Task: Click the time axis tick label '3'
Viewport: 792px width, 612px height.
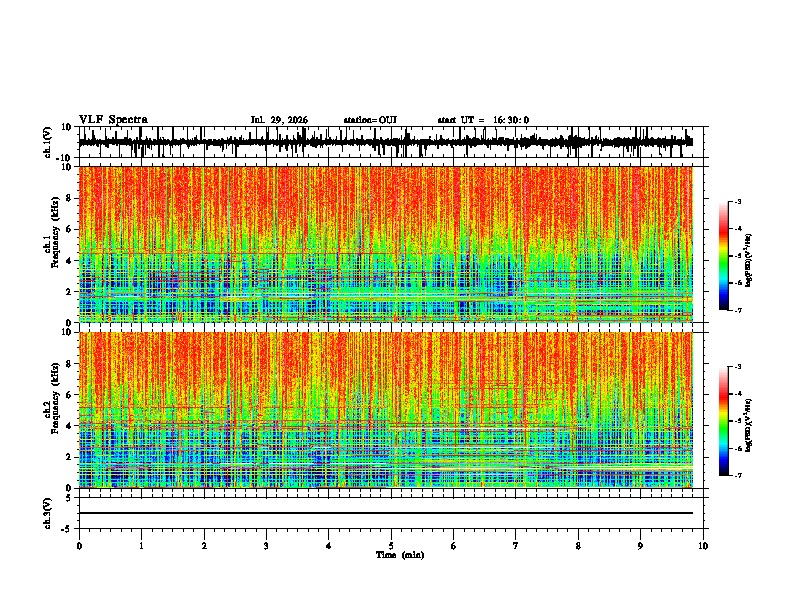Action: coord(266,546)
